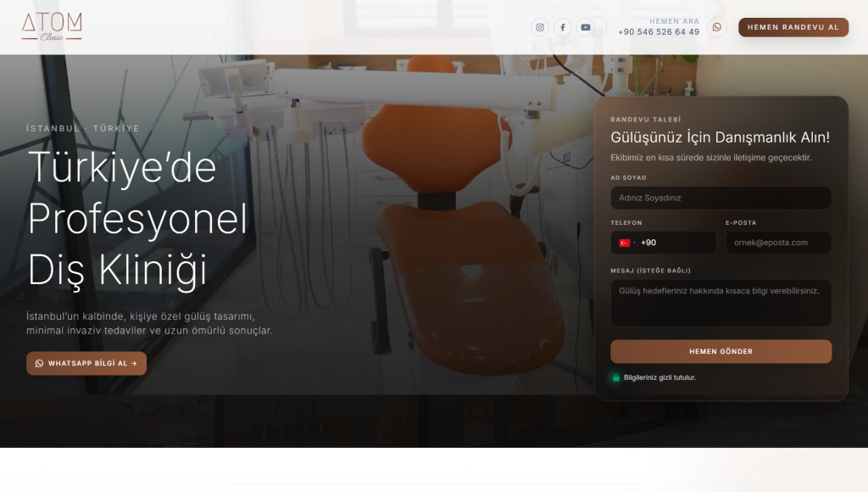Submit the form with 'Hemen Gönder'
The image size is (868, 492).
(x=721, y=351)
